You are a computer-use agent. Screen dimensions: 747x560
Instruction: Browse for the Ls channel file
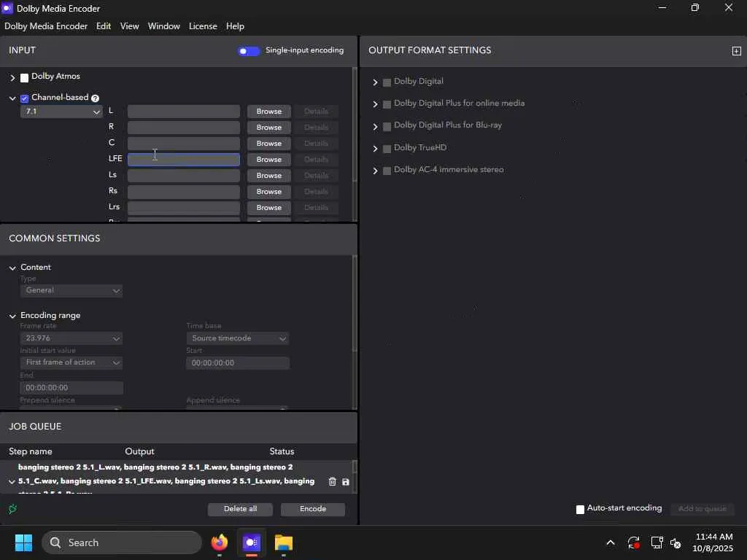(268, 176)
